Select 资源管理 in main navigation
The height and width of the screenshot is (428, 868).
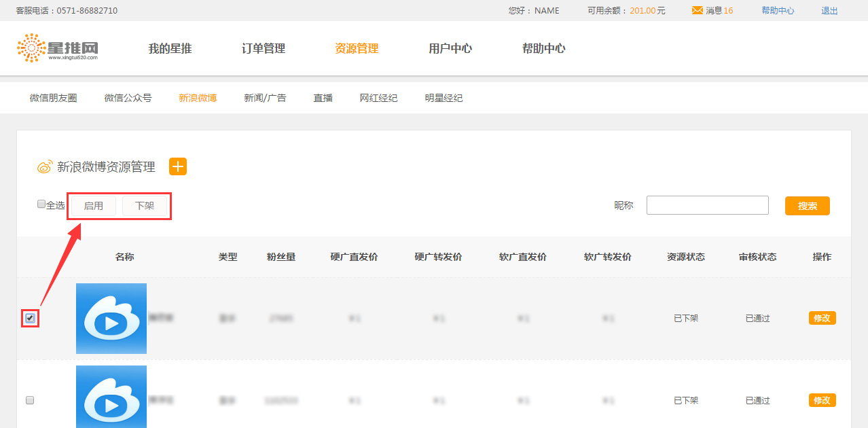point(357,48)
